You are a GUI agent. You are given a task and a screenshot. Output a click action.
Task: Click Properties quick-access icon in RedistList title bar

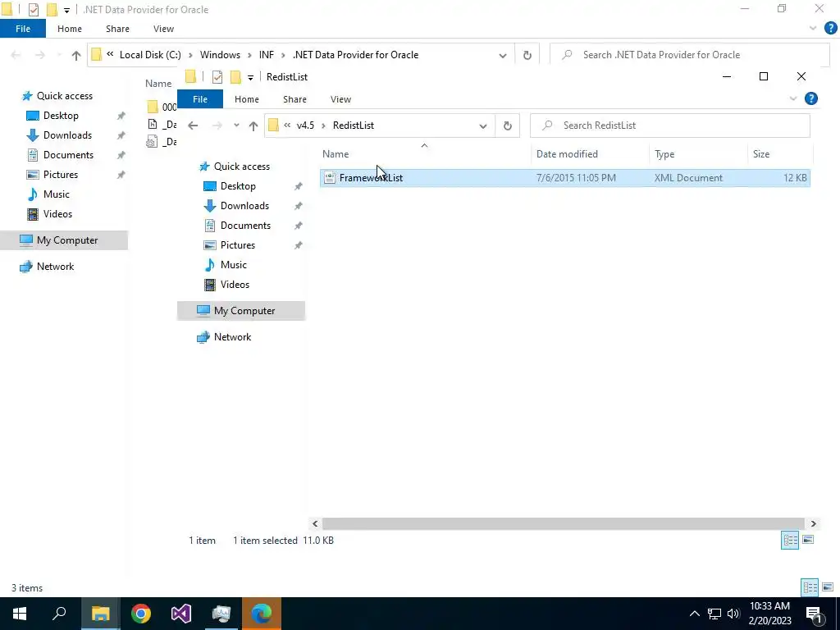pos(217,77)
